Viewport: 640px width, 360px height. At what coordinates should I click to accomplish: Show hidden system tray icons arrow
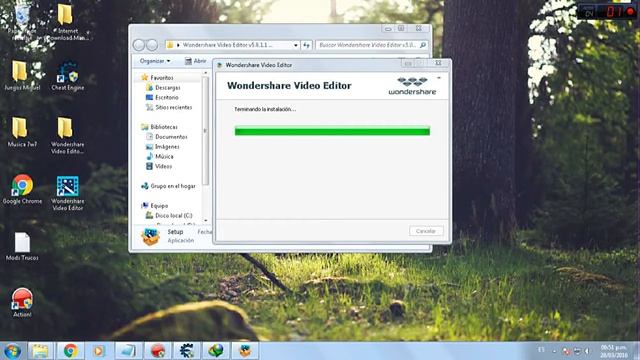[x=554, y=351]
